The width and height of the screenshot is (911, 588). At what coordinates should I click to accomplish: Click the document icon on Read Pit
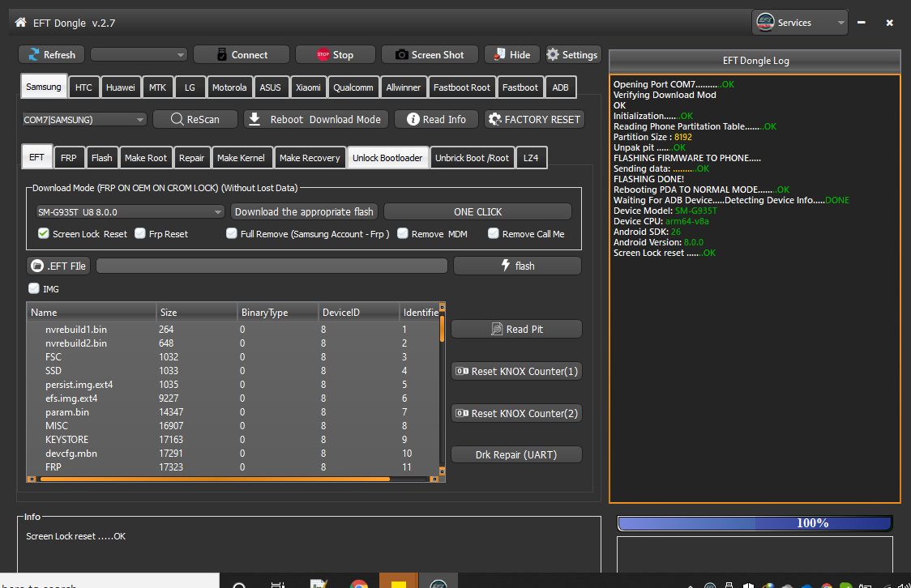point(497,329)
